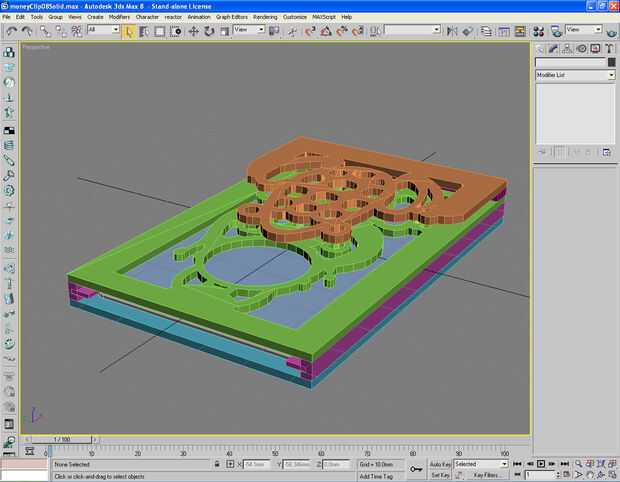Click the Undo arrow in main toolbar
The width and height of the screenshot is (620, 482).
point(11,31)
